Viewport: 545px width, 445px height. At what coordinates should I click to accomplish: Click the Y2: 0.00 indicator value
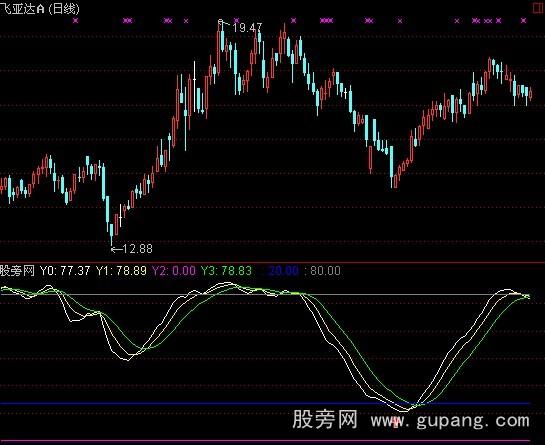tap(174, 270)
